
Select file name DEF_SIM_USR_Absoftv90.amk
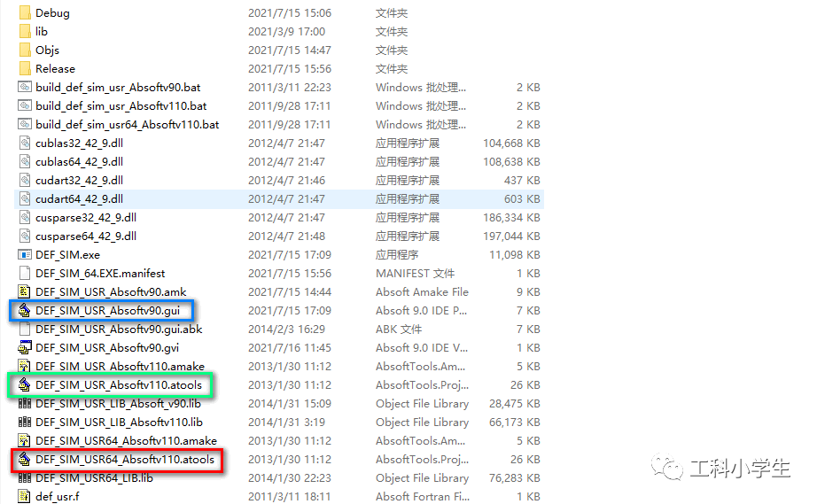(111, 292)
